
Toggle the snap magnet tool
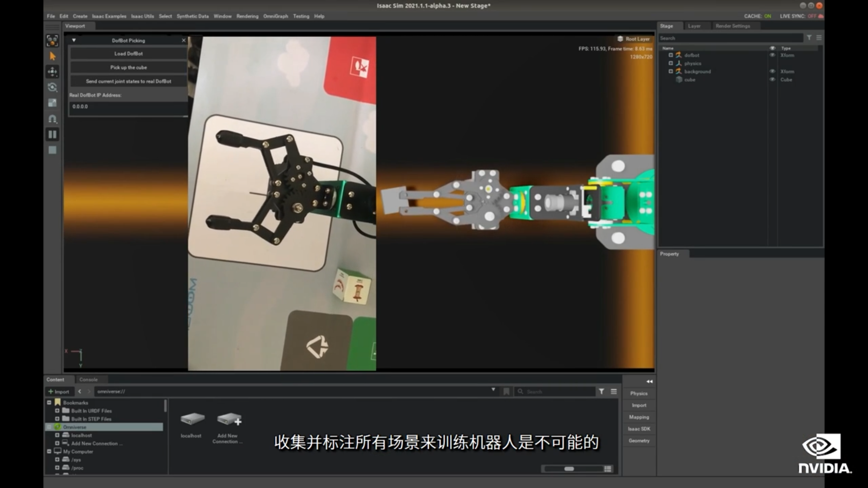[x=52, y=119]
